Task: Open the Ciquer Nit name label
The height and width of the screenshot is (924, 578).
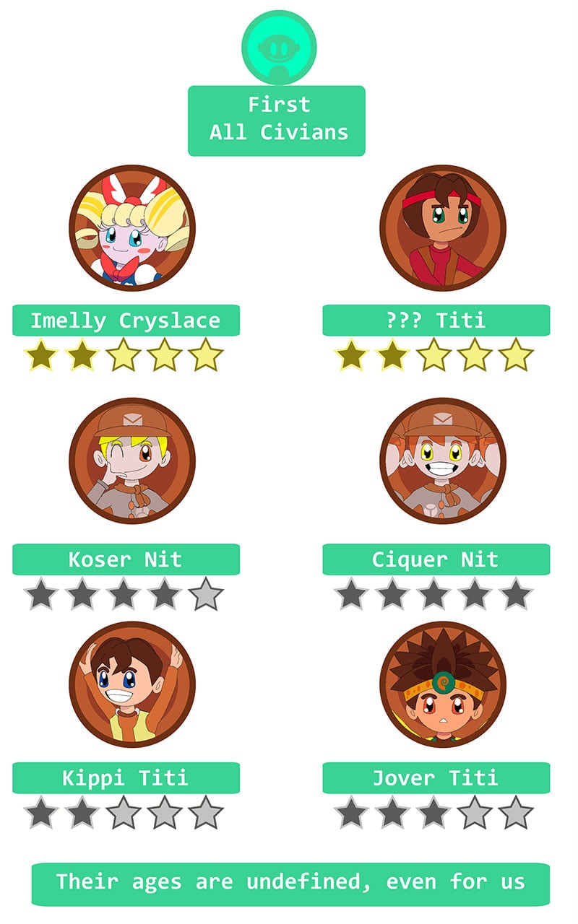Action: point(436,559)
